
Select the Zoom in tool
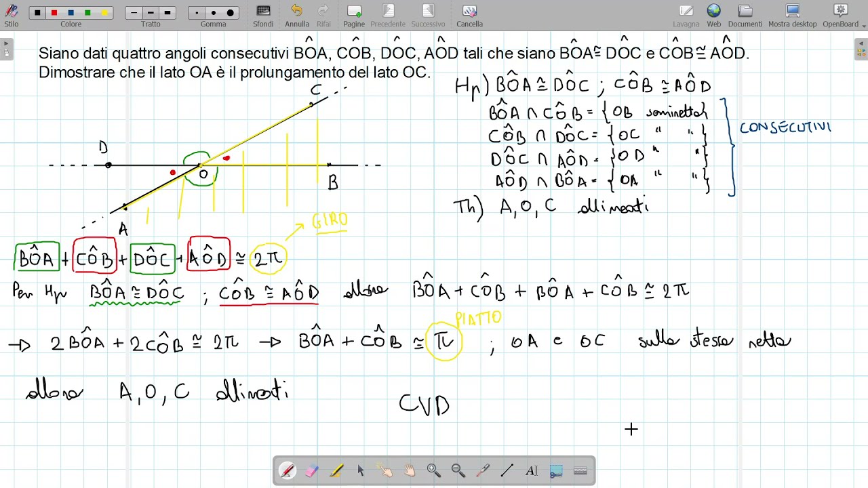(x=434, y=470)
